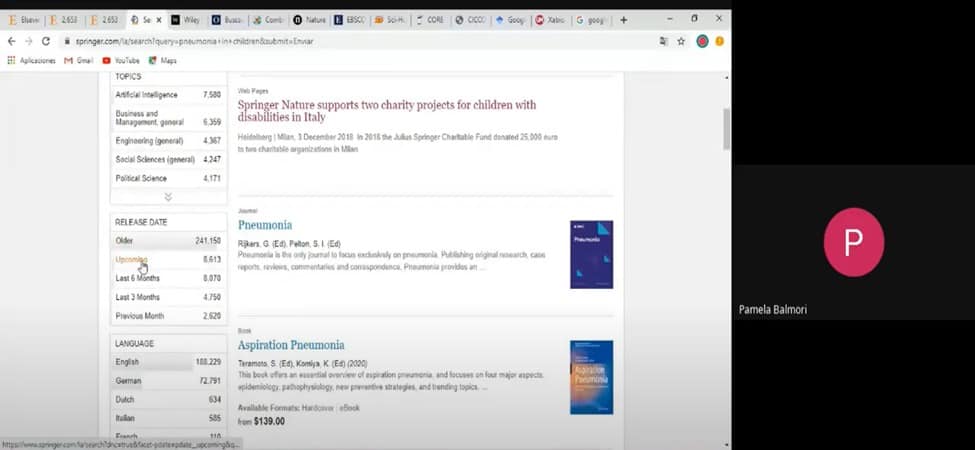Open a new browser tab with plus
The height and width of the screenshot is (450, 975).
pyautogui.click(x=624, y=20)
